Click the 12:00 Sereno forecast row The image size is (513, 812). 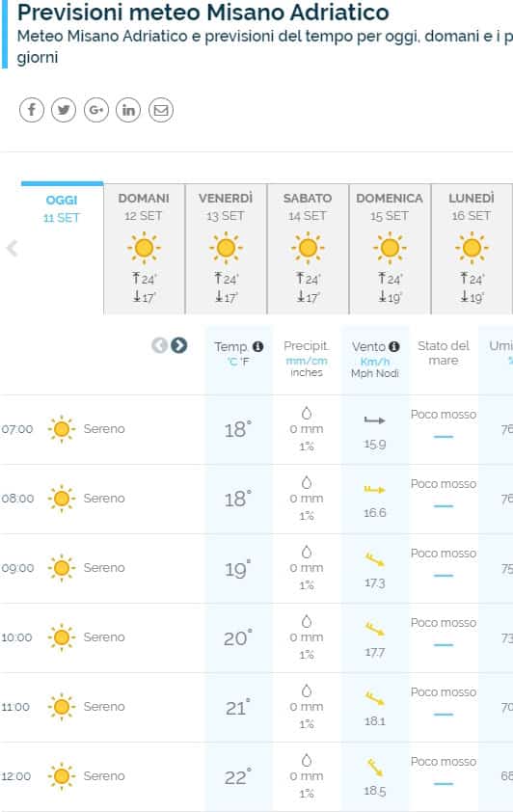tap(256, 776)
